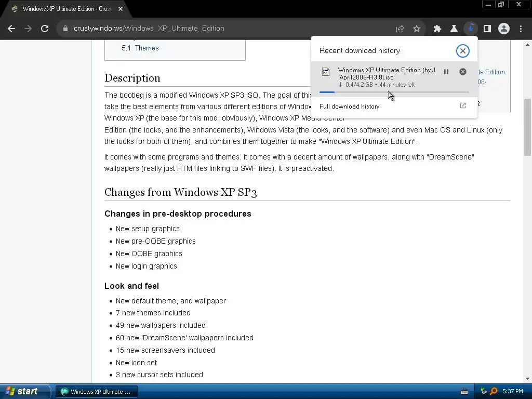Click the ISO file icon in downloads
Viewport: 532px width, 399px height.
pyautogui.click(x=326, y=72)
